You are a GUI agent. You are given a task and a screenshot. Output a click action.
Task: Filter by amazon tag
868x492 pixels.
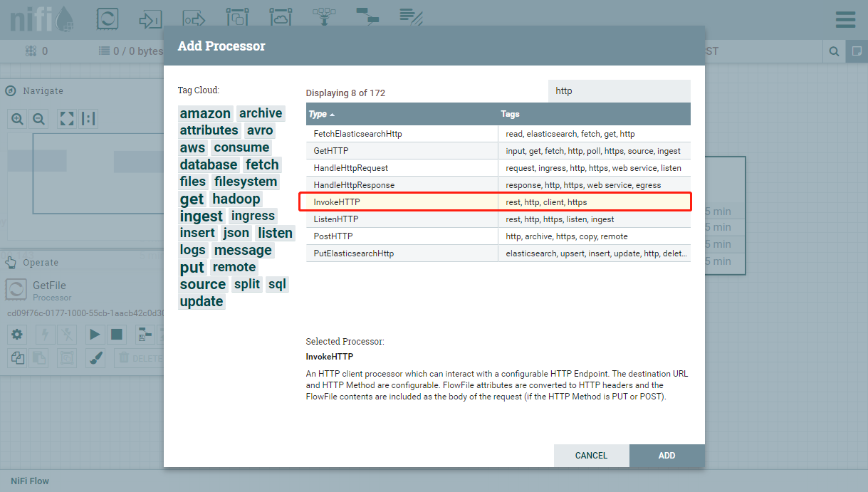point(205,113)
